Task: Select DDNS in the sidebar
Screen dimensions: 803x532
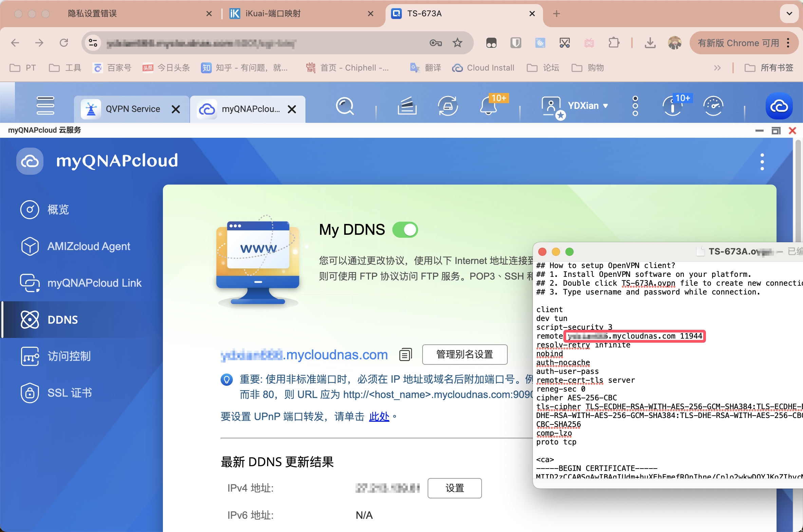Action: (81, 320)
